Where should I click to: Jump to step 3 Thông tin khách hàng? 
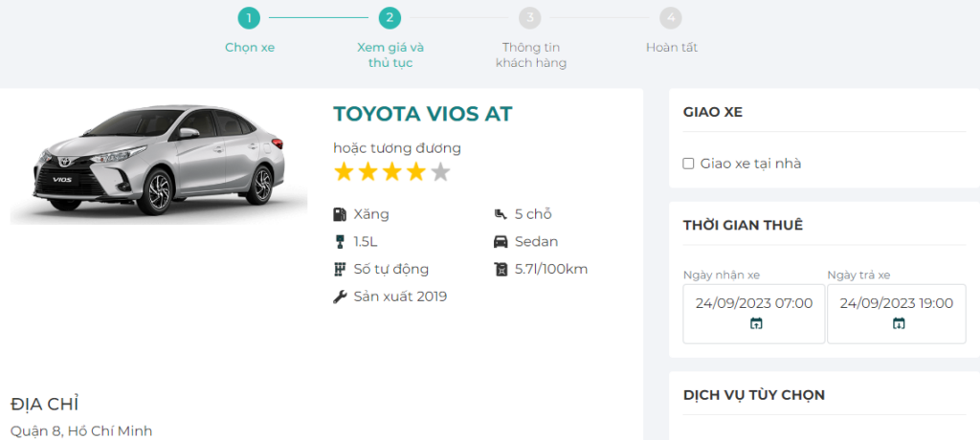(530, 18)
